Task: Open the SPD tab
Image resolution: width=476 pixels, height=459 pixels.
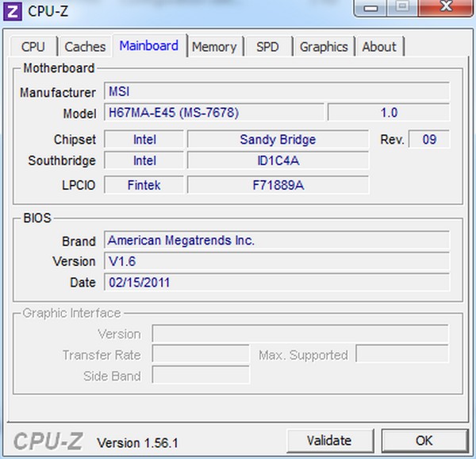Action: pos(267,47)
